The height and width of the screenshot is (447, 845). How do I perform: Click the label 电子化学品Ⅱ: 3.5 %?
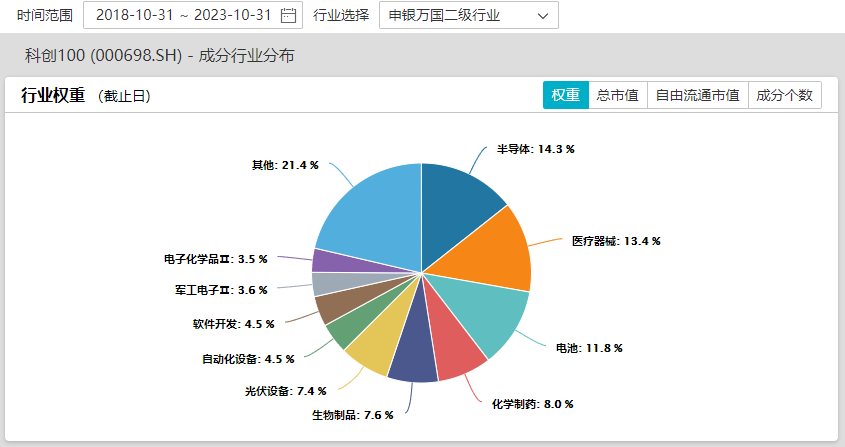[x=216, y=259]
